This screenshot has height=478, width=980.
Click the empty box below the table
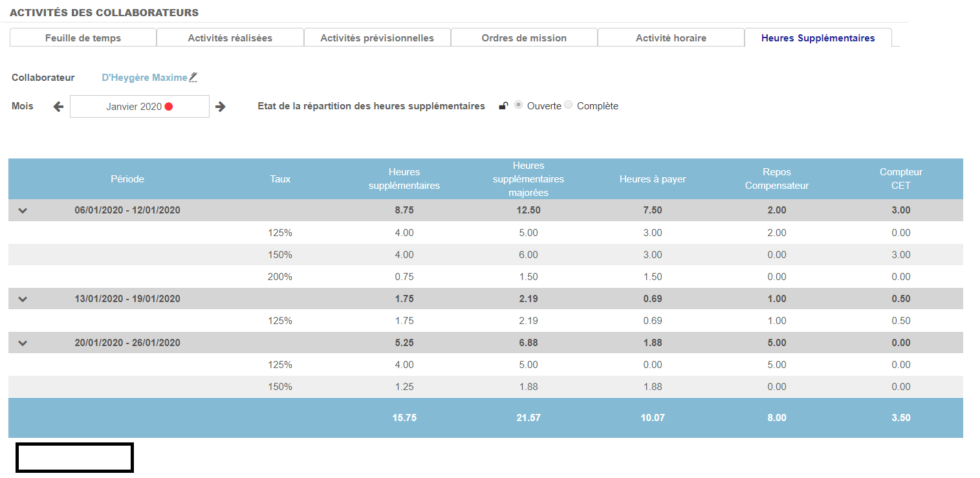pyautogui.click(x=74, y=457)
